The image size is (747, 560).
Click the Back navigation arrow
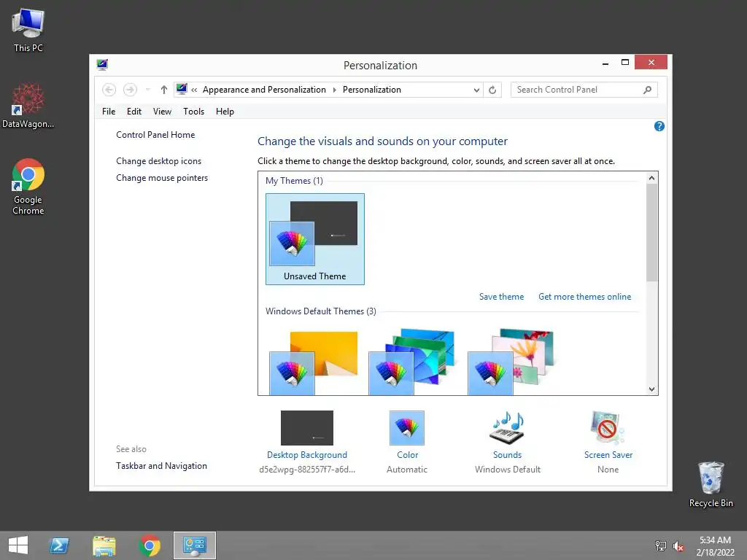[109, 90]
